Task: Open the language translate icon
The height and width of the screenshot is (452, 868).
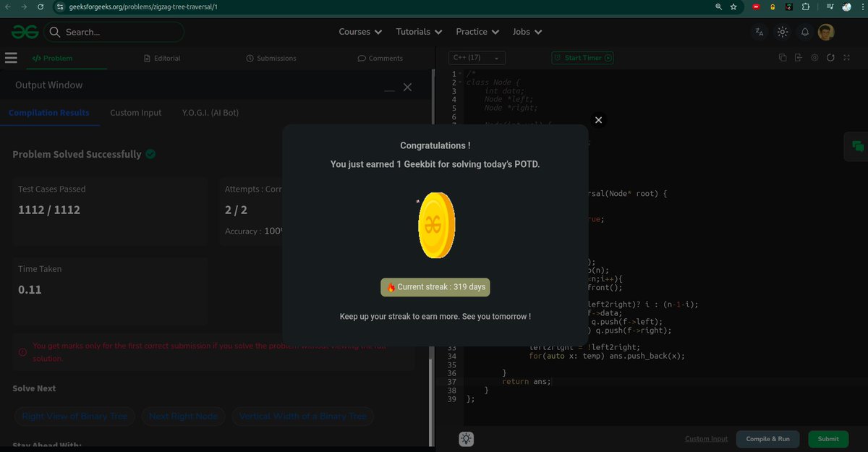Action: [x=759, y=32]
